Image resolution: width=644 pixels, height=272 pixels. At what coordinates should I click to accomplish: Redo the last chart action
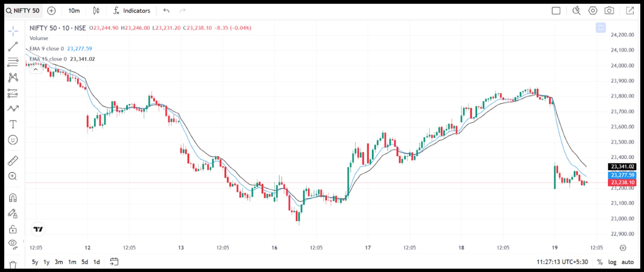(x=182, y=11)
